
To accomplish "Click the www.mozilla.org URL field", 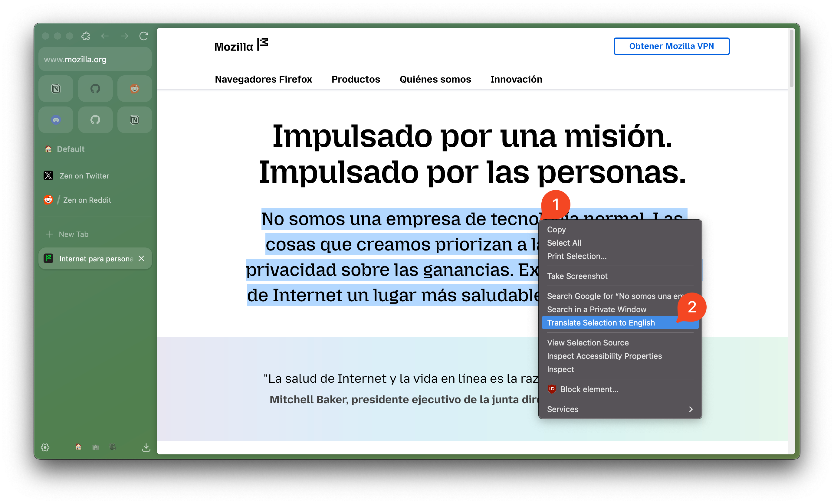I will click(95, 60).
